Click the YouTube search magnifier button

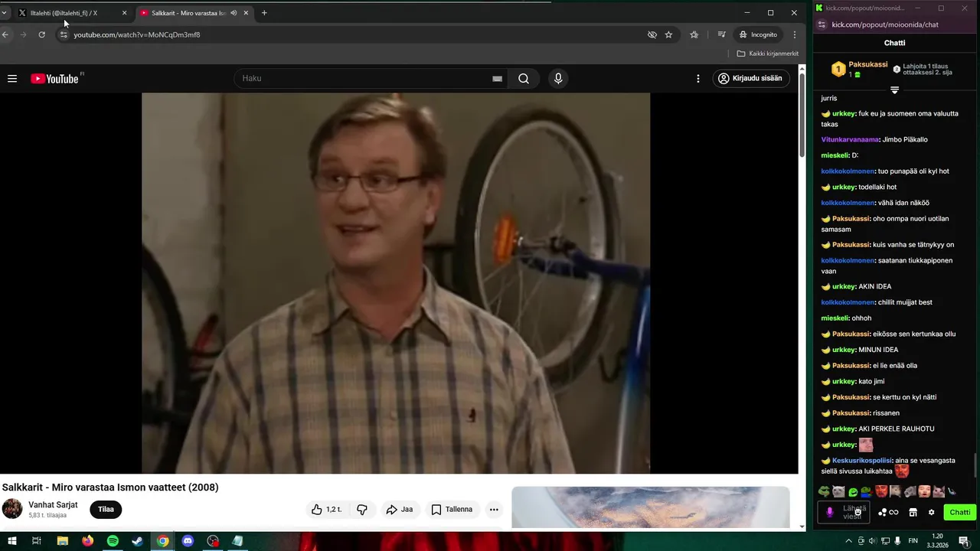524,78
